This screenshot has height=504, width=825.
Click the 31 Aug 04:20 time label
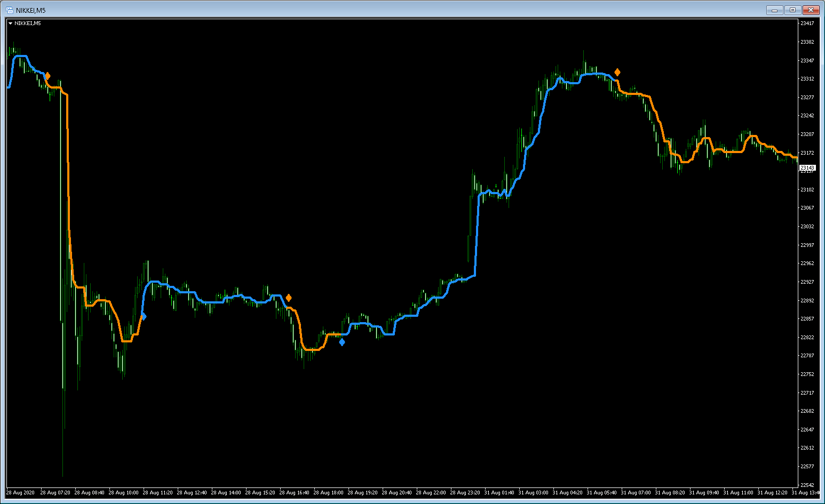point(567,493)
